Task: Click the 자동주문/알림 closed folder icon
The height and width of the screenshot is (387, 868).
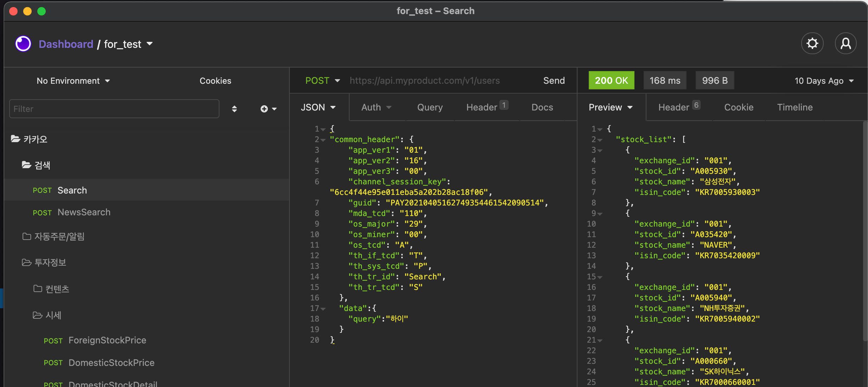Action: click(x=27, y=236)
